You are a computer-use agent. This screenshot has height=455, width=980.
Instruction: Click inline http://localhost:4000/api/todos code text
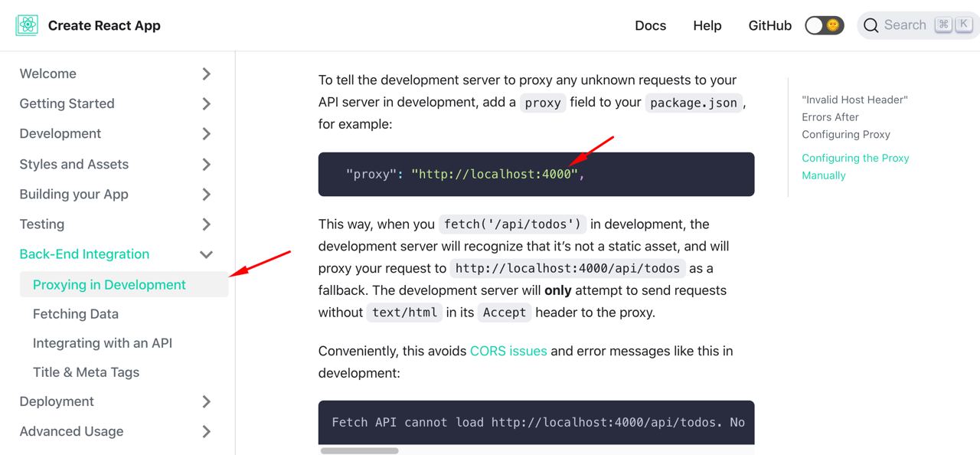[567, 268]
